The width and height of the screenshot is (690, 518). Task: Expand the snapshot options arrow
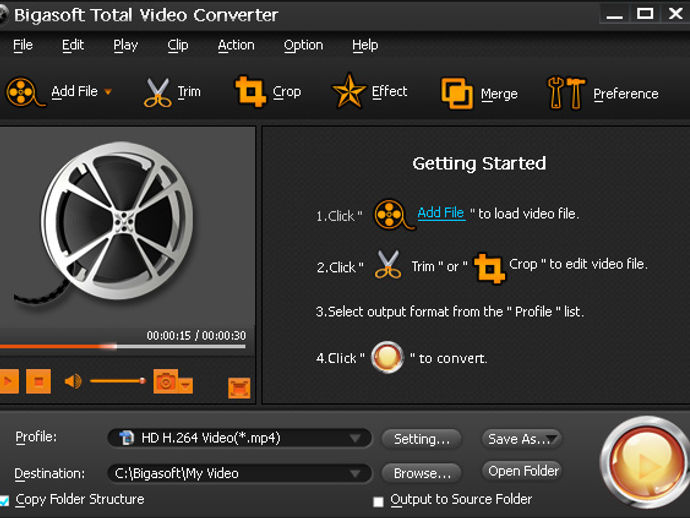[x=186, y=385]
